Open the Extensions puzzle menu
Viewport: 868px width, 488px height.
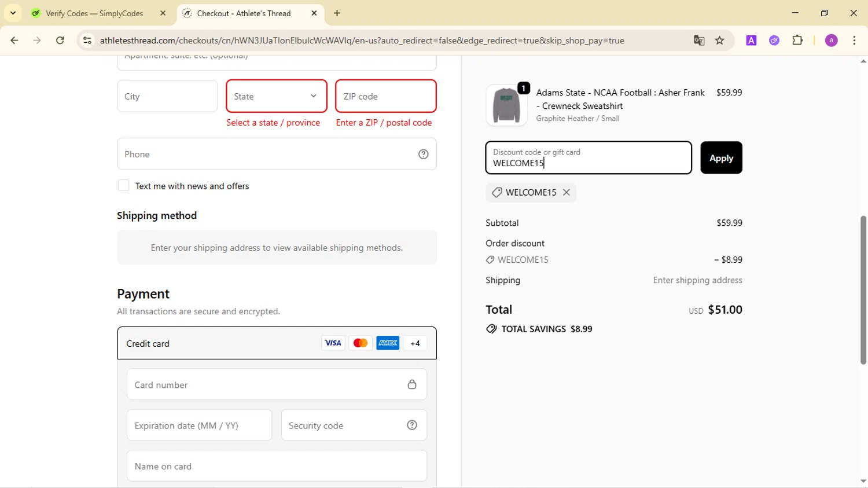click(x=797, y=41)
